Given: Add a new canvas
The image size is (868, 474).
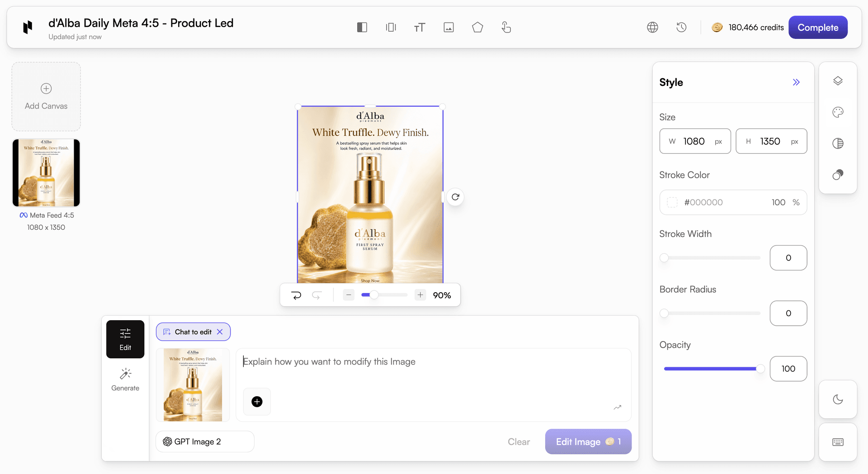Looking at the screenshot, I should [x=46, y=97].
